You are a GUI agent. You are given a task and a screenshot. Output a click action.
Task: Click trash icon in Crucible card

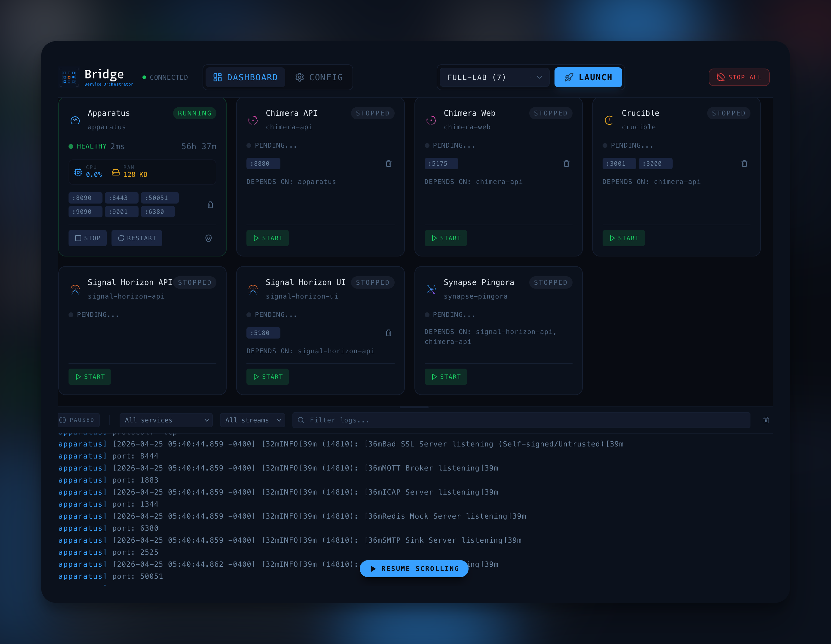tap(745, 164)
